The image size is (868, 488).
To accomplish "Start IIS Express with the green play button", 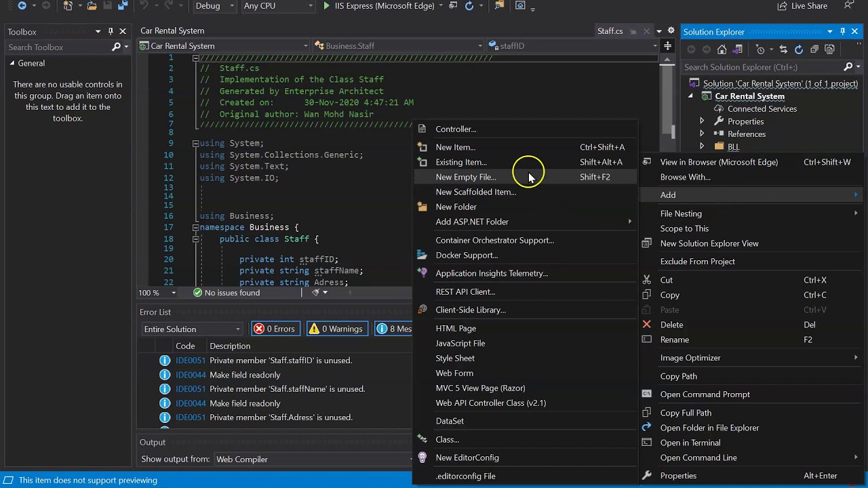I will point(327,5).
